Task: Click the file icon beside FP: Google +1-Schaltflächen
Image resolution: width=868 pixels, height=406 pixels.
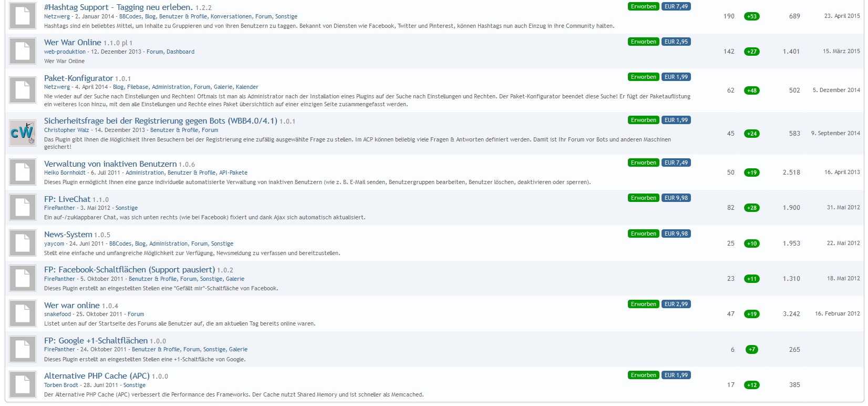Action: (23, 349)
